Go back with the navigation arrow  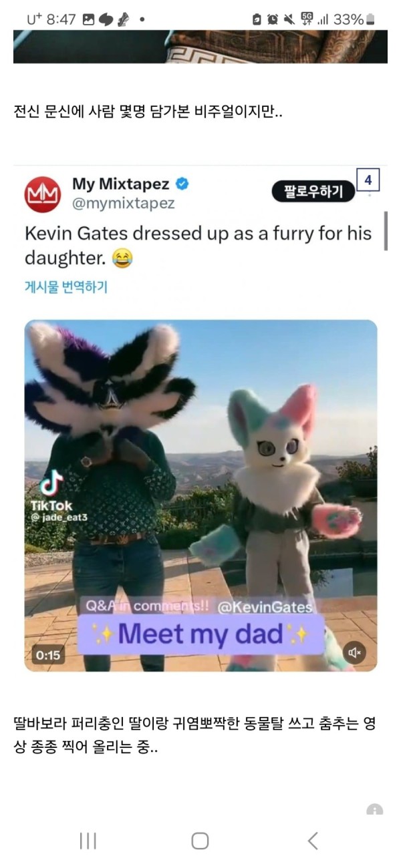(x=312, y=841)
